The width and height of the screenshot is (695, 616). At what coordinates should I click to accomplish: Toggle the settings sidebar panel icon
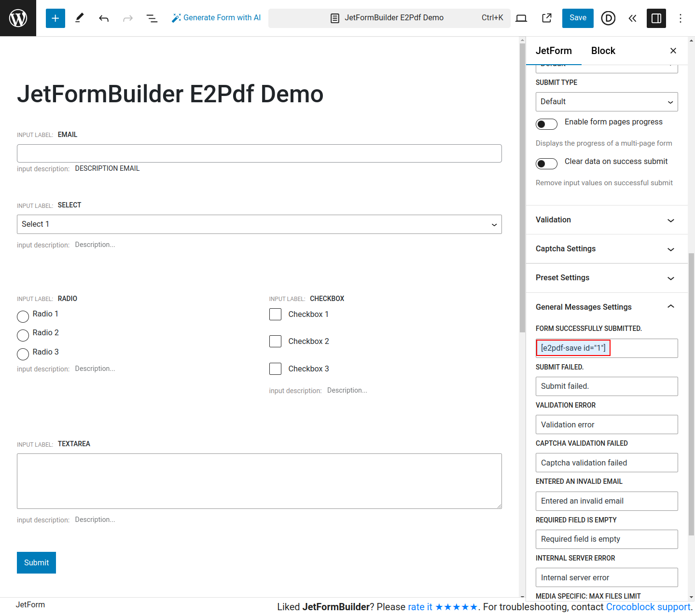(x=656, y=18)
